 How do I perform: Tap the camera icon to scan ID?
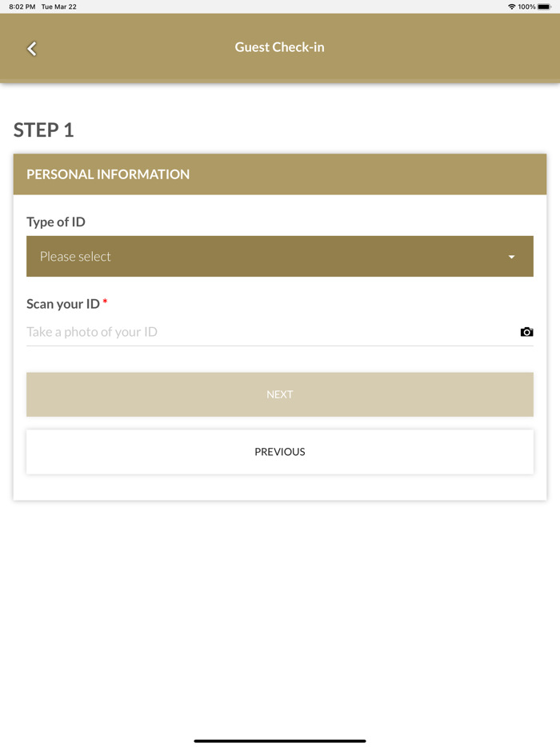526,332
